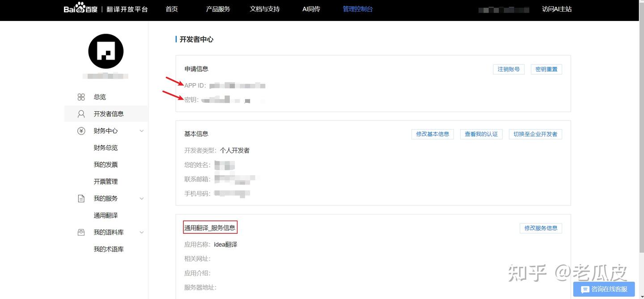This screenshot has width=644, height=299.
Task: Select the 总览 grid icon in sidebar
Action: 81,97
